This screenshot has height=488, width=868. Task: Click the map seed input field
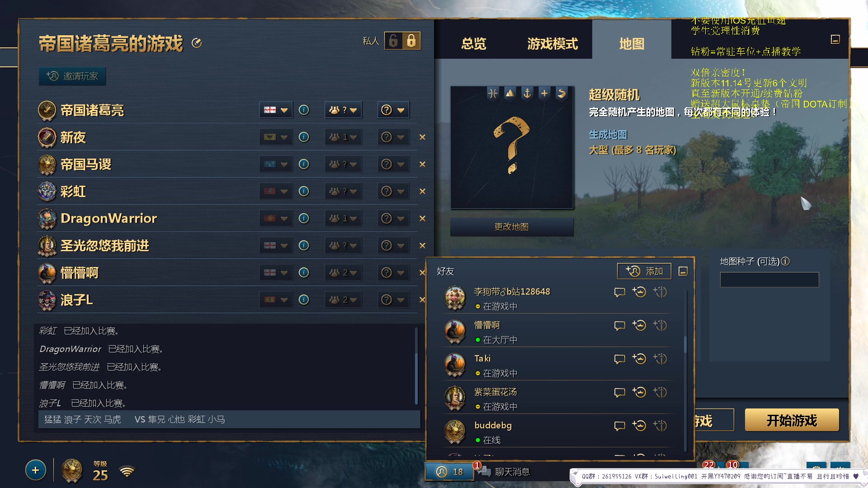pos(769,280)
